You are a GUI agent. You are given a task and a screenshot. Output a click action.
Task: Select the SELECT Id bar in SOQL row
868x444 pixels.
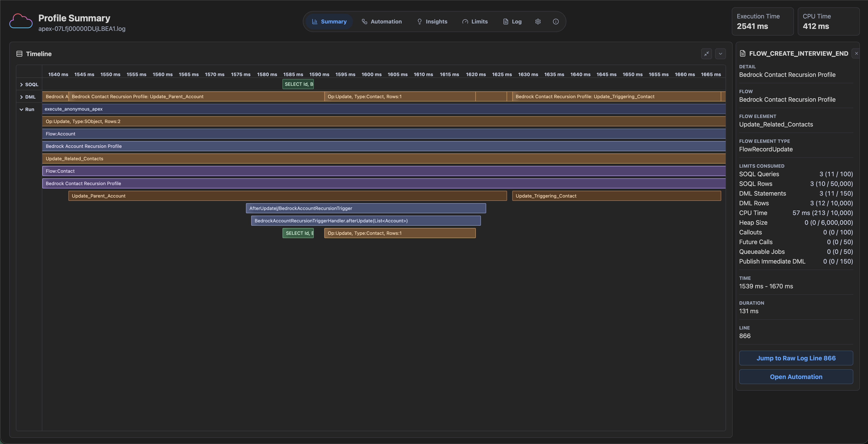[298, 84]
